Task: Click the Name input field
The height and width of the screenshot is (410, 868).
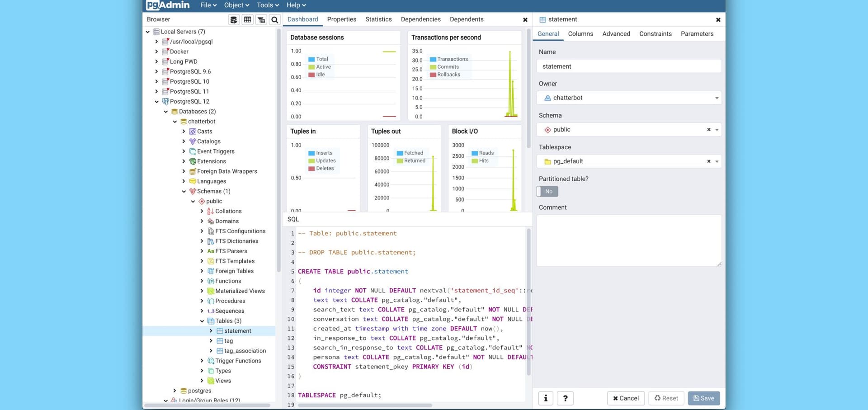Action: click(629, 66)
